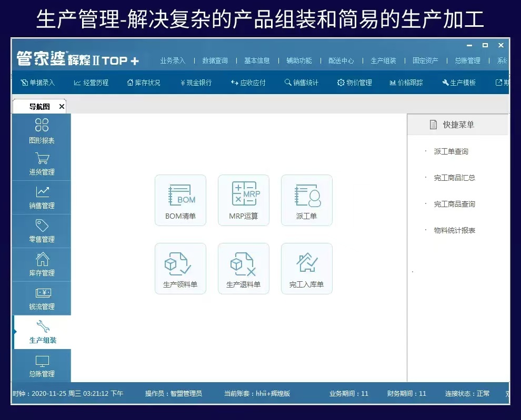Viewport: 521px width, 420px height.
Task: Open the 数据查询 menu
Action: (215, 60)
